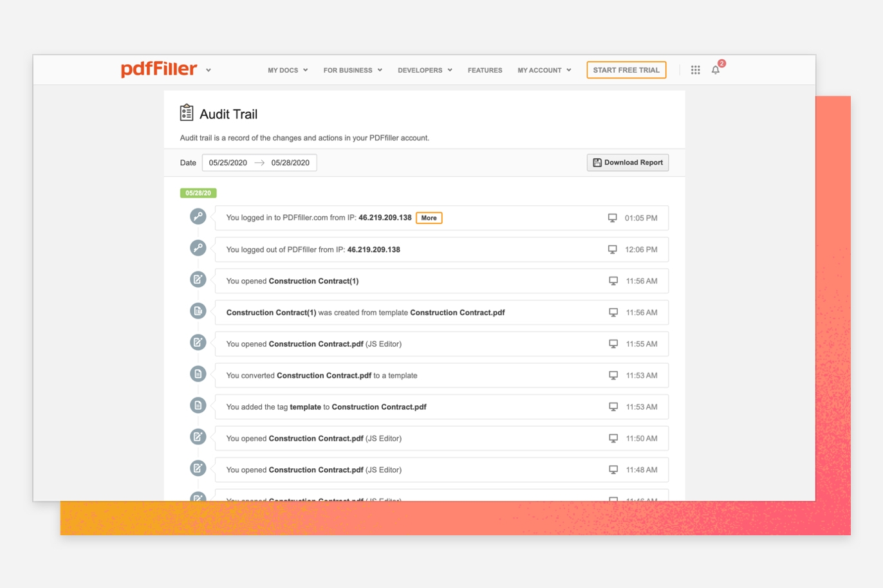883x588 pixels.
Task: Open the apps grid icon
Action: pos(695,70)
